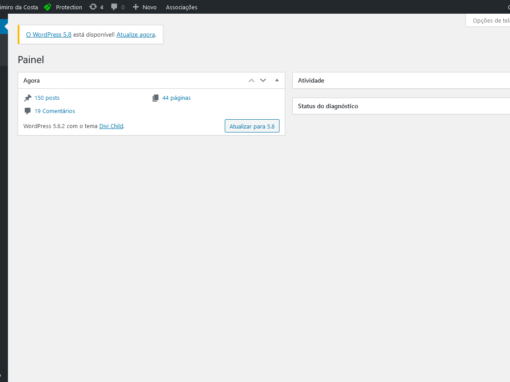Expand the Status do diagnóstico widget
This screenshot has width=510, height=382.
401,106
